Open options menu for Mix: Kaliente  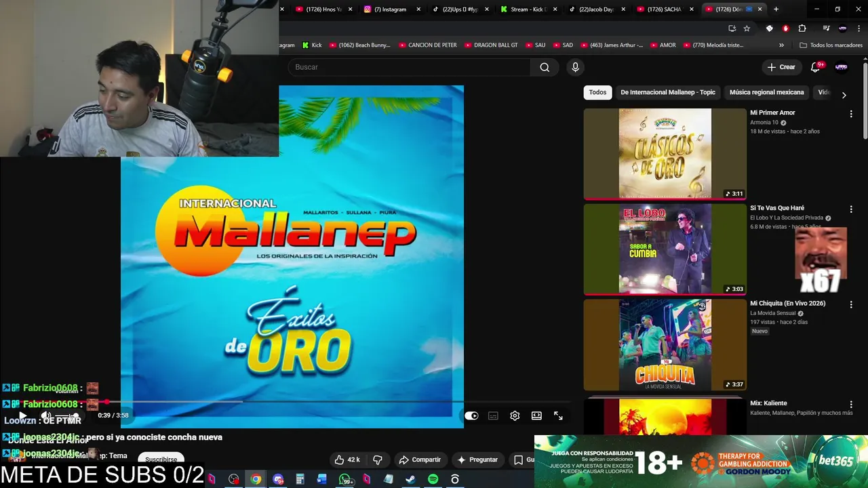pos(851,405)
